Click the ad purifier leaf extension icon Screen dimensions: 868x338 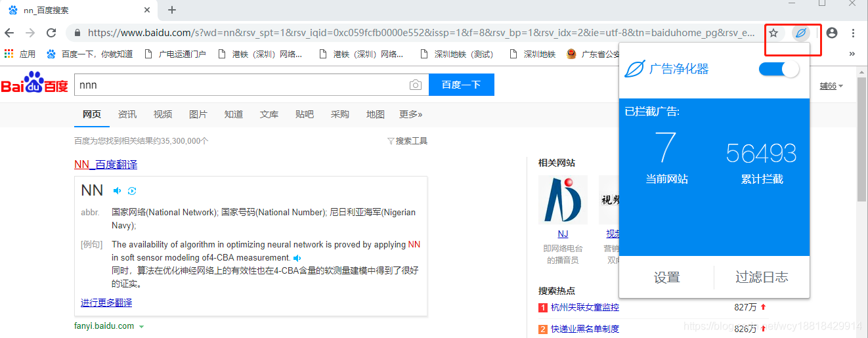801,33
